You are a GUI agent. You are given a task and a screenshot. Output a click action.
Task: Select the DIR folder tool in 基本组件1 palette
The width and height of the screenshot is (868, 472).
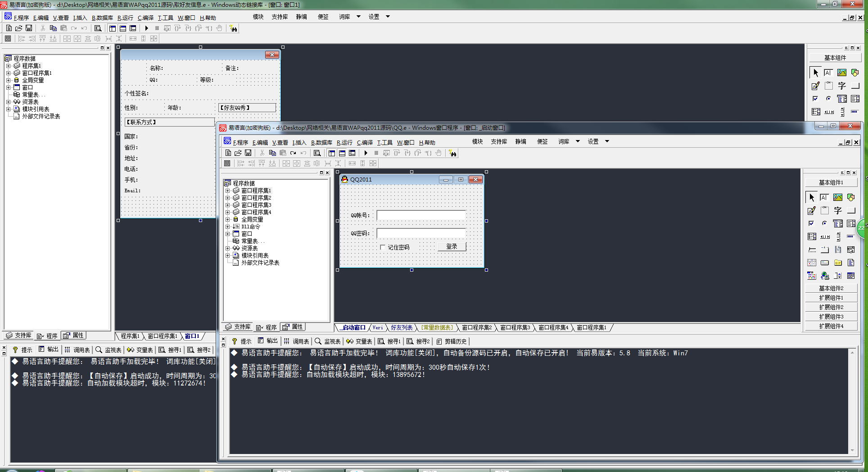tap(837, 263)
